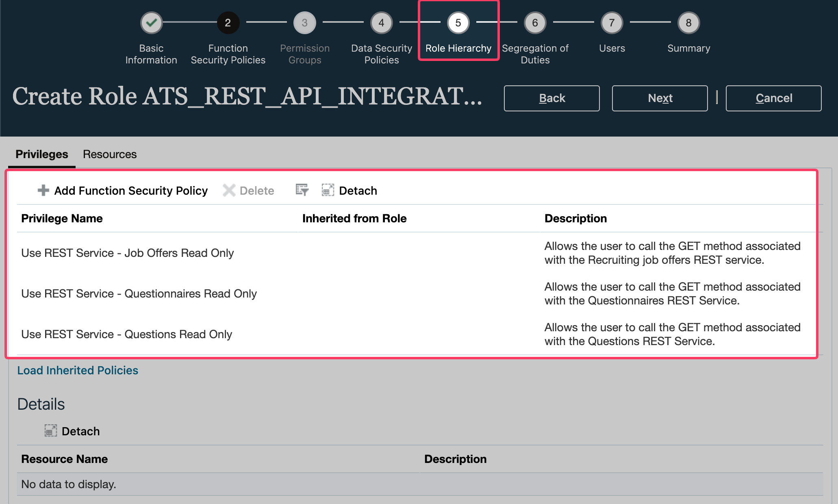Cancel the role creation
Screen dimensions: 838x504
click(773, 98)
